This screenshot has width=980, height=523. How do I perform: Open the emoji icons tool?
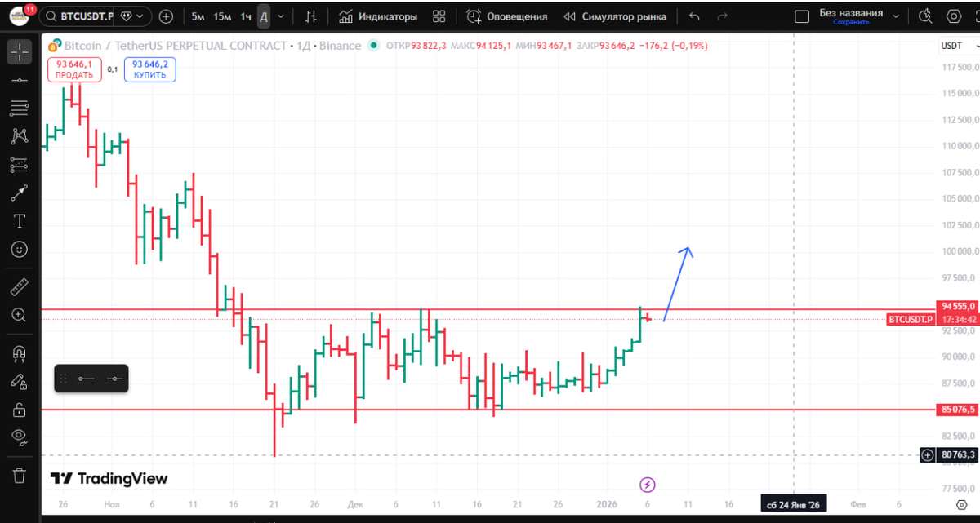19,250
